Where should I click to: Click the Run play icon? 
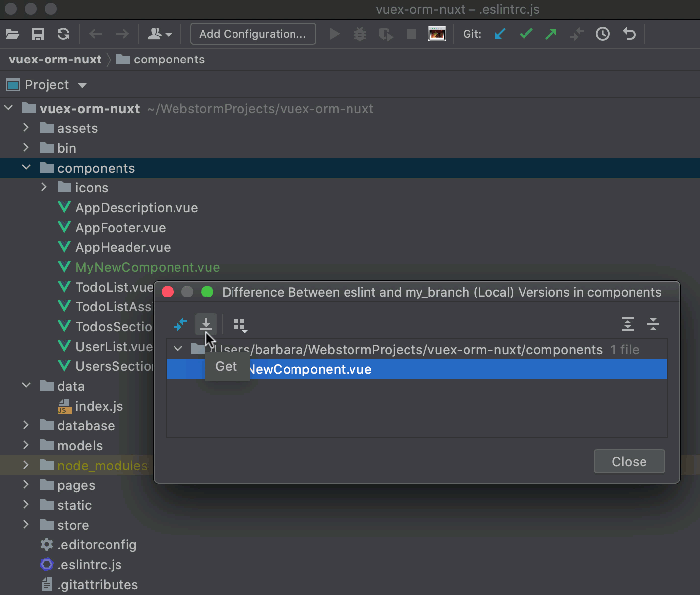coord(335,34)
